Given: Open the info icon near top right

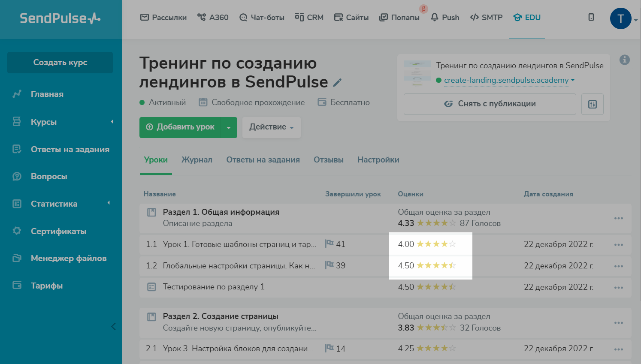Looking at the screenshot, I should [625, 60].
